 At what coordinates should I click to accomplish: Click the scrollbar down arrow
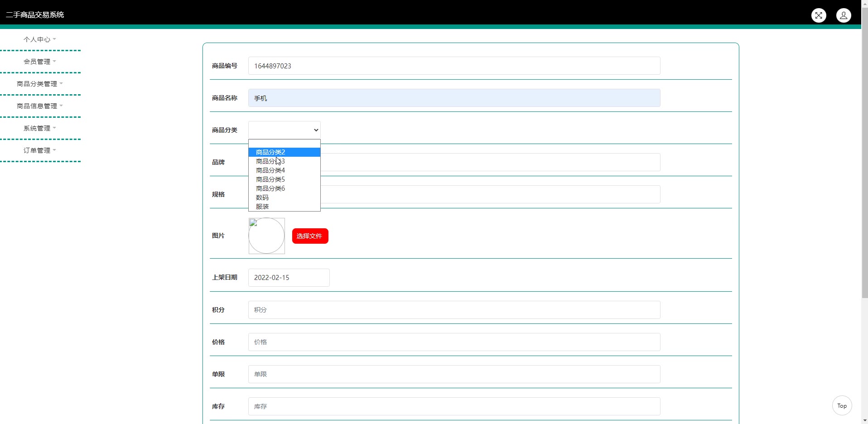tap(864, 420)
